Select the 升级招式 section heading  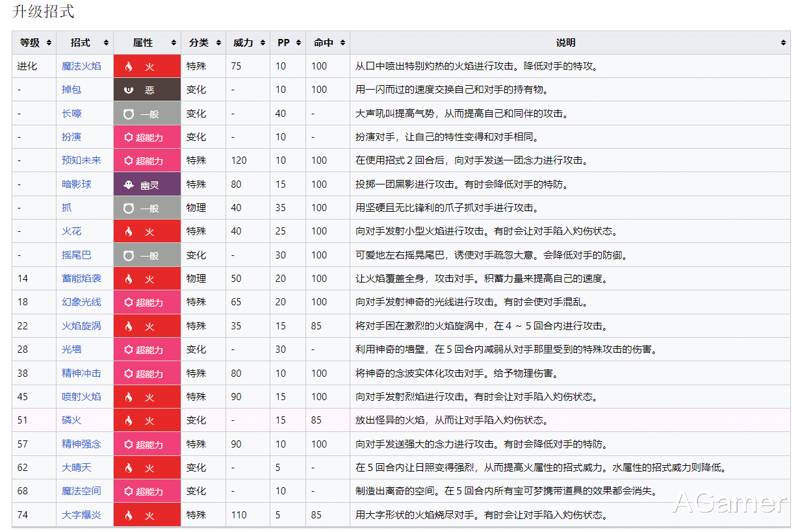pos(44,11)
